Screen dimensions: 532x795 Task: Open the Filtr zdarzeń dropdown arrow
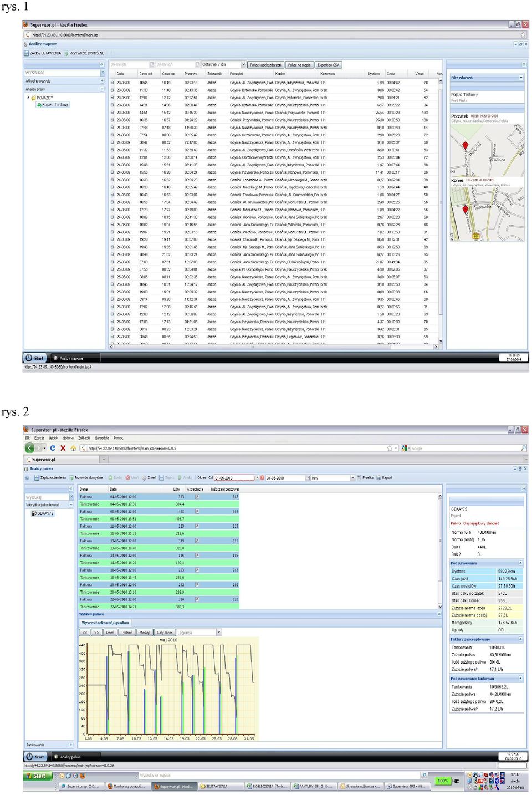[x=521, y=78]
